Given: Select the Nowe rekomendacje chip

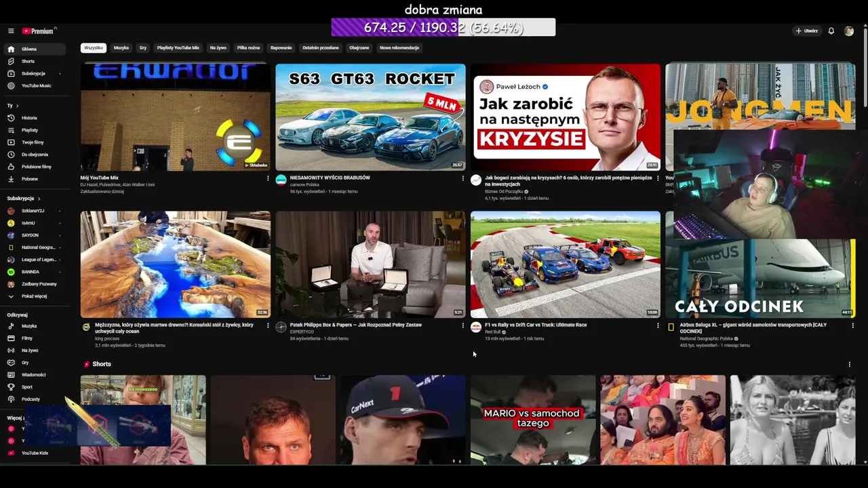Looking at the screenshot, I should (399, 48).
